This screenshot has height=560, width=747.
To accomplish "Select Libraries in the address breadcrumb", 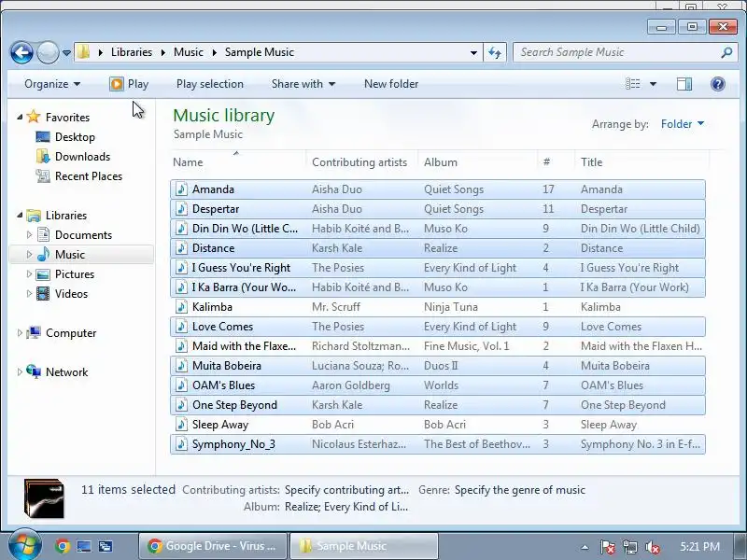I will (x=132, y=52).
